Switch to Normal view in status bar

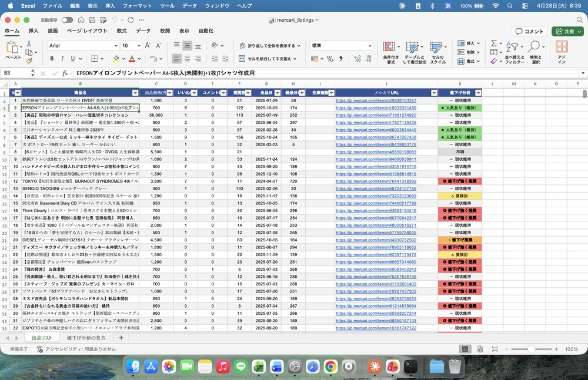(465, 349)
